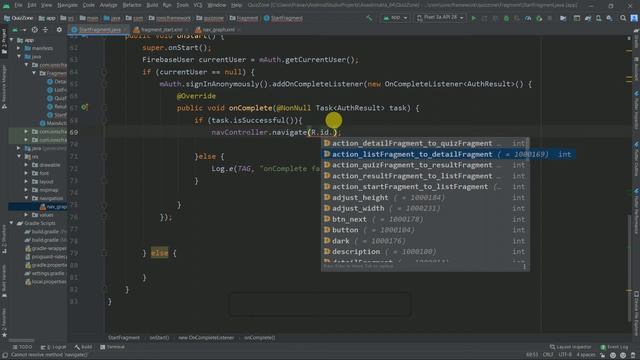Open the Terminal tool window
The height and width of the screenshot is (360, 640).
112,347
